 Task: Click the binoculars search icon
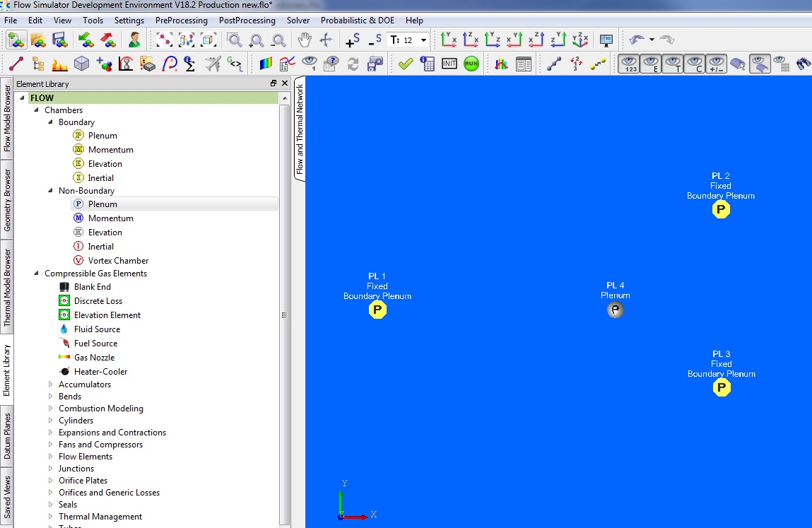click(804, 64)
